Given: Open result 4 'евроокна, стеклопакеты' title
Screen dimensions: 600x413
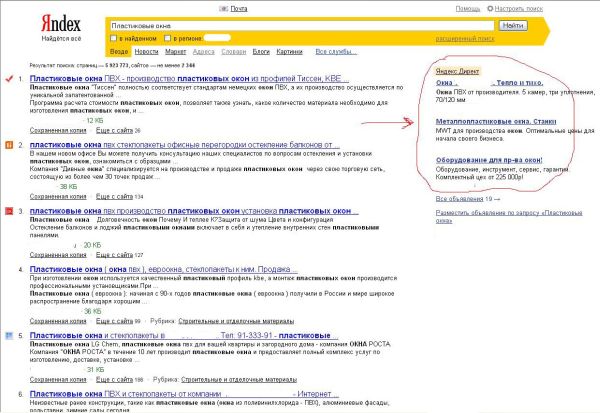Looking at the screenshot, I should 163,269.
